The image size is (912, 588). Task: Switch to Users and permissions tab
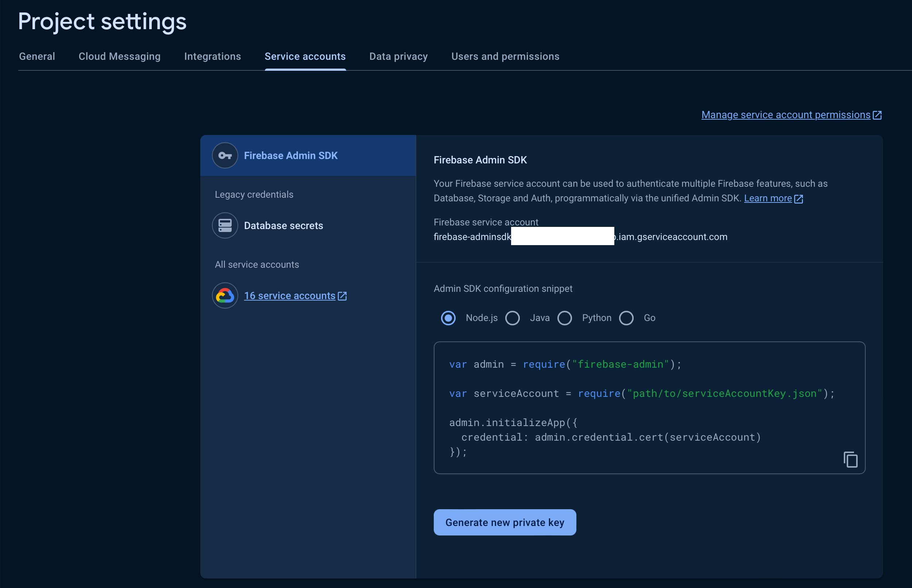click(x=506, y=57)
